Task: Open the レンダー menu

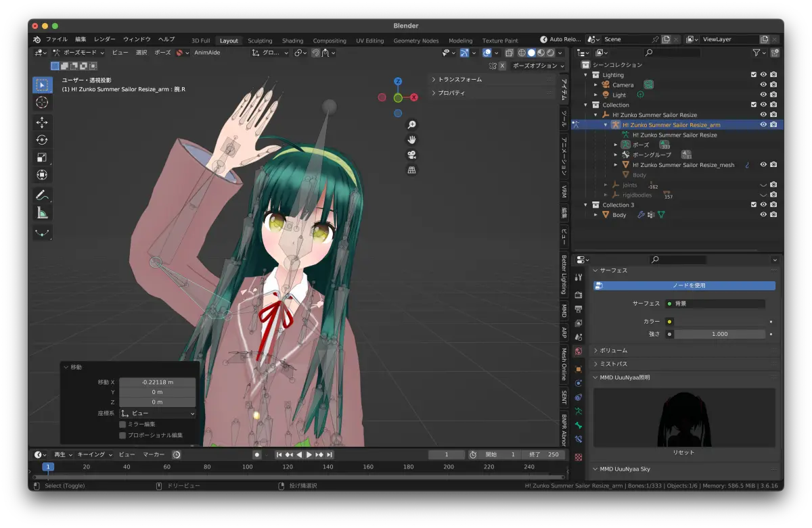Action: [105, 39]
